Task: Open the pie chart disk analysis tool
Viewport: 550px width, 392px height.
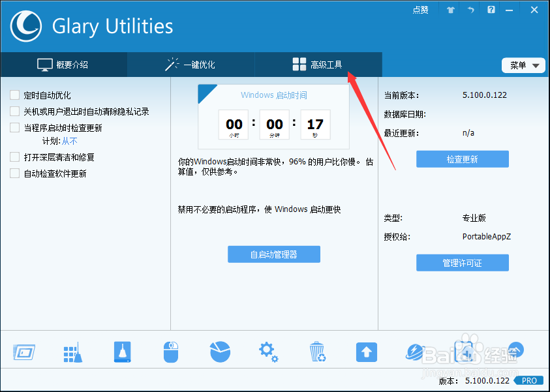Action: click(x=219, y=352)
